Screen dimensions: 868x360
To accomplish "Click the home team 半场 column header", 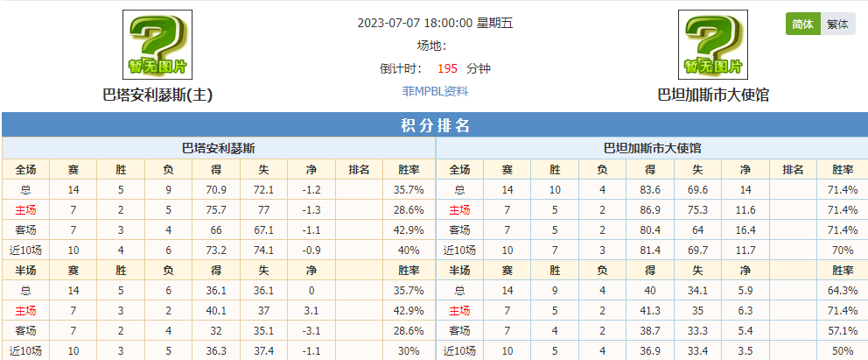I will 25,271.
